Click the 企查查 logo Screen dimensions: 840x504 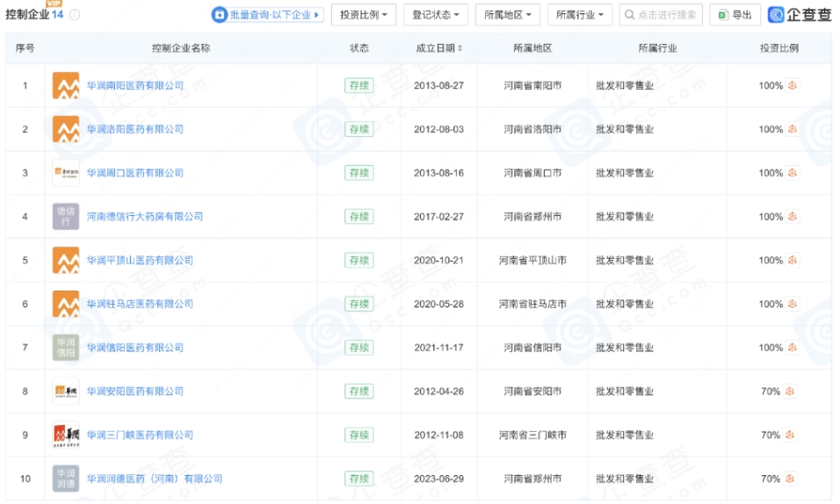click(x=800, y=14)
